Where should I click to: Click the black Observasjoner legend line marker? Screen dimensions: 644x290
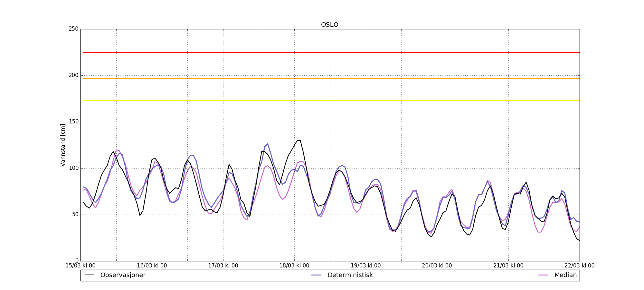tap(89, 275)
